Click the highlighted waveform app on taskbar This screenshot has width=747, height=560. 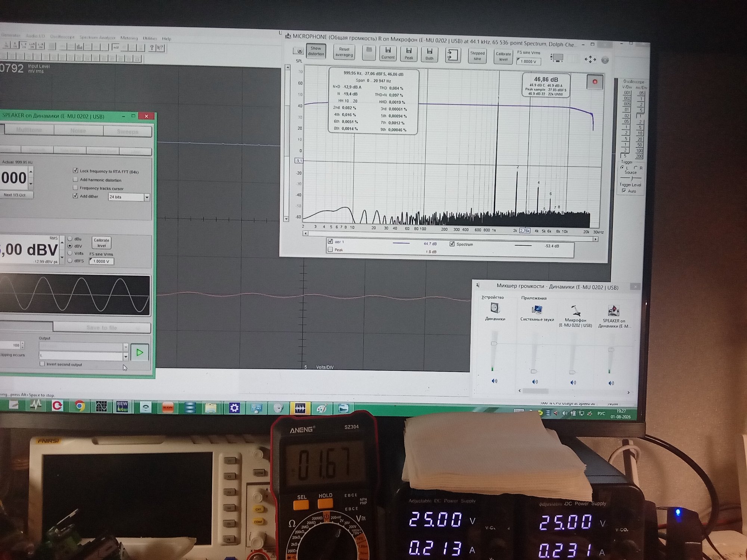click(x=300, y=409)
